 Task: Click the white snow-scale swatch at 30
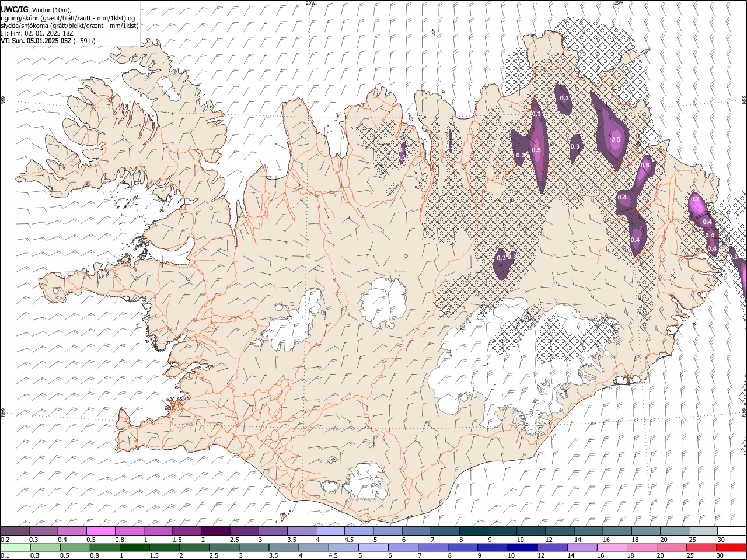point(732,531)
